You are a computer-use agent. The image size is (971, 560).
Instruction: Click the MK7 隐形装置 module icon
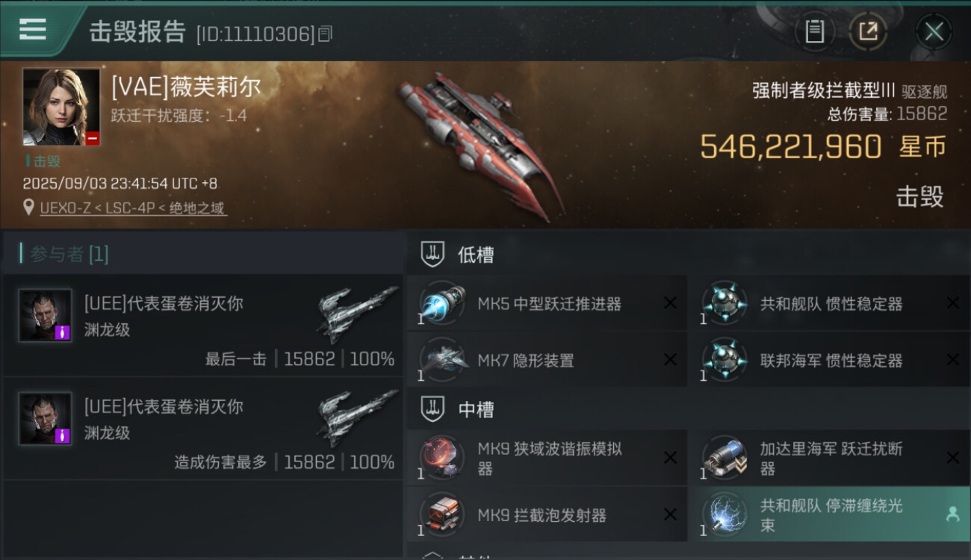tap(442, 360)
